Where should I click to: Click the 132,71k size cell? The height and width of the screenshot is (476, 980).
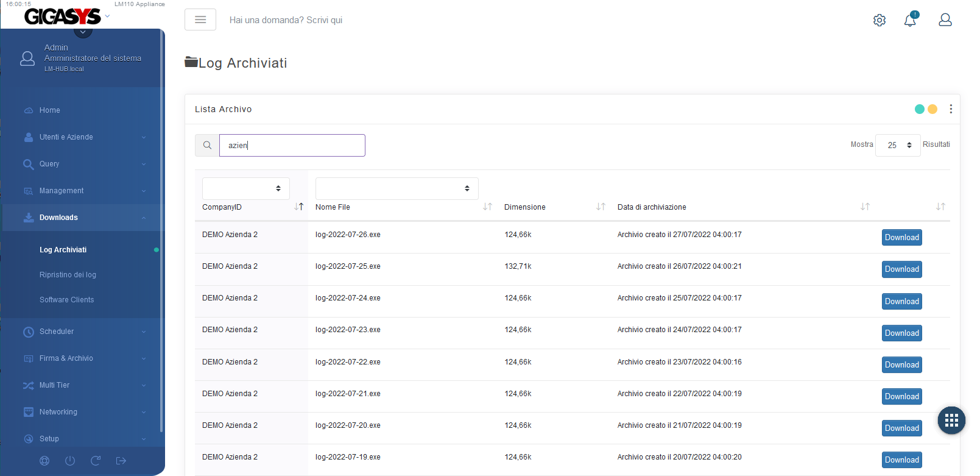[518, 266]
